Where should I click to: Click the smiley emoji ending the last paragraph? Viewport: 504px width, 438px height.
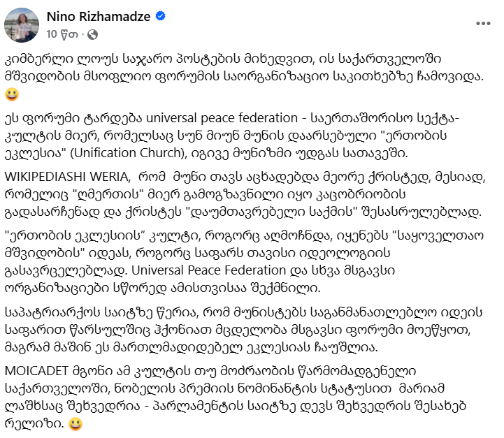click(75, 423)
